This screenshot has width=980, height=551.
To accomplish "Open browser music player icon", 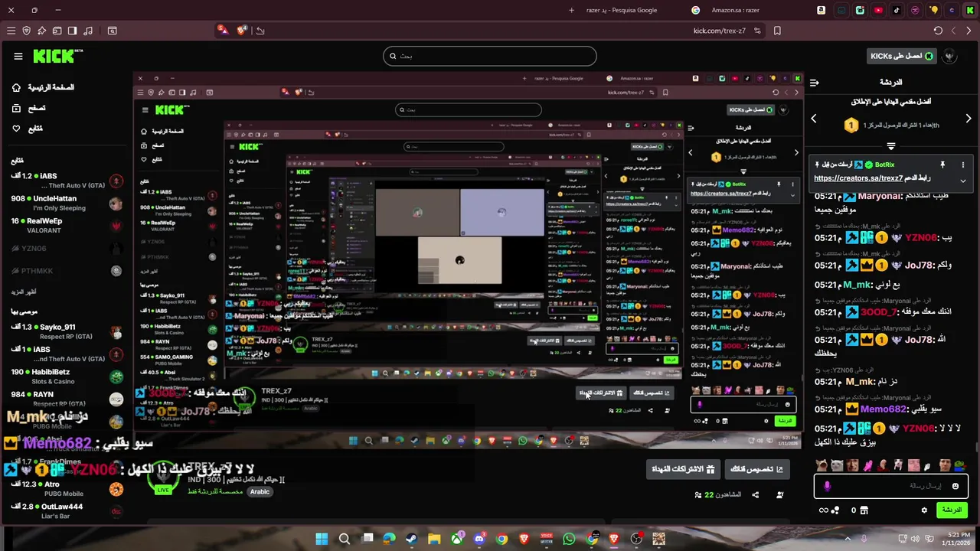I will tap(88, 31).
